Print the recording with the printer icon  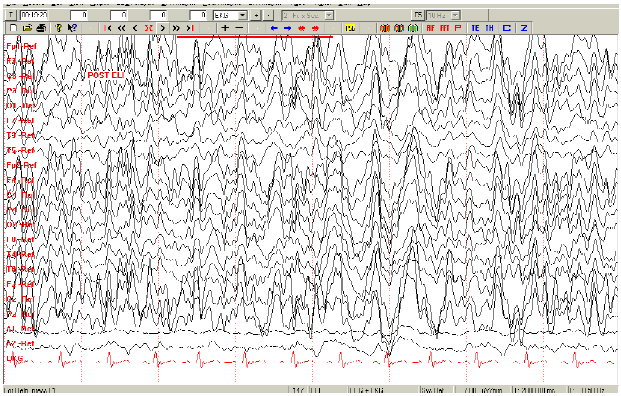click(x=41, y=28)
